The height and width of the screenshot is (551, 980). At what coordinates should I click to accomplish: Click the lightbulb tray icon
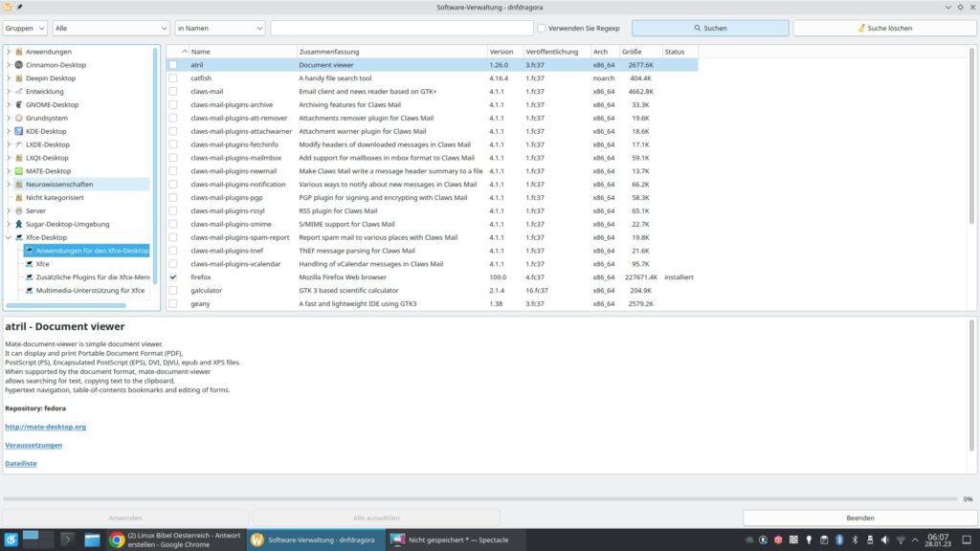click(809, 540)
